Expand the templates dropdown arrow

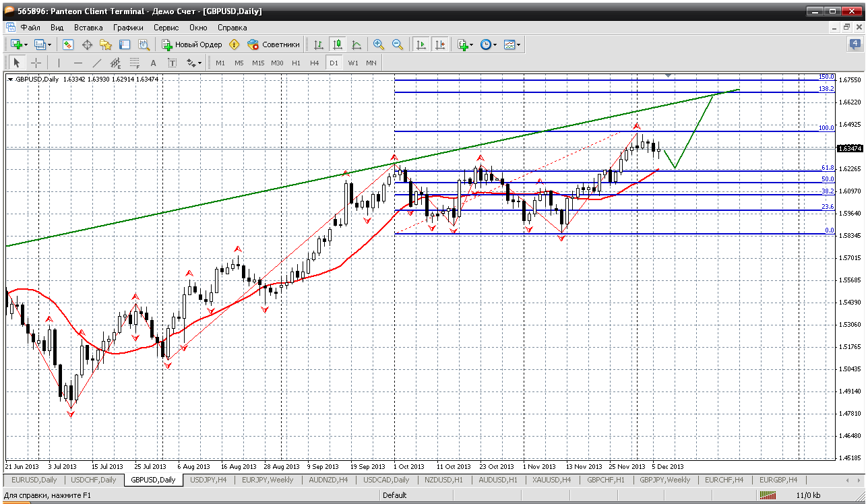click(519, 44)
